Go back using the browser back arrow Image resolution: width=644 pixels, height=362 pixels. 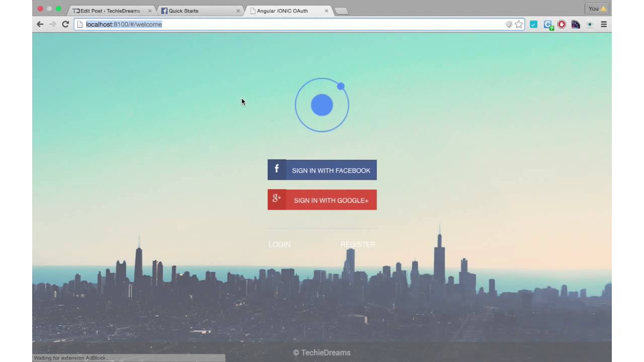point(40,24)
